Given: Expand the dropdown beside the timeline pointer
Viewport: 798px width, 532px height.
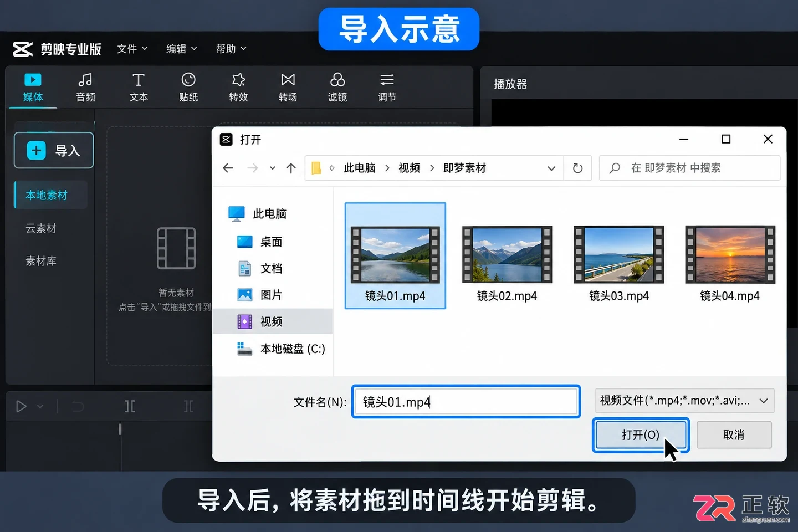Looking at the screenshot, I should tap(40, 407).
